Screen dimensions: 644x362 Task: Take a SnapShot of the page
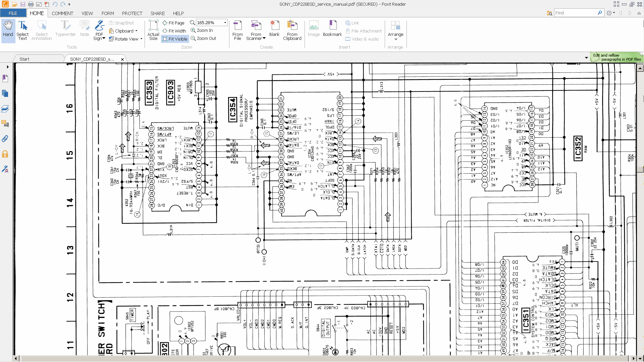(x=121, y=23)
